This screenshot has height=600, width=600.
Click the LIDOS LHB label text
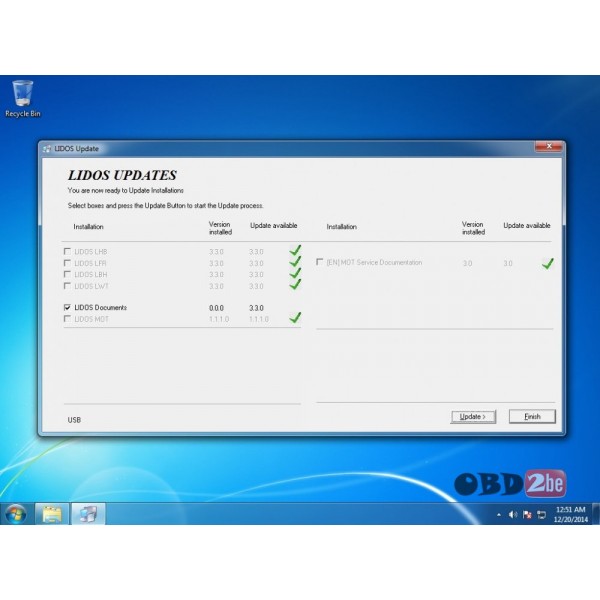(91, 252)
